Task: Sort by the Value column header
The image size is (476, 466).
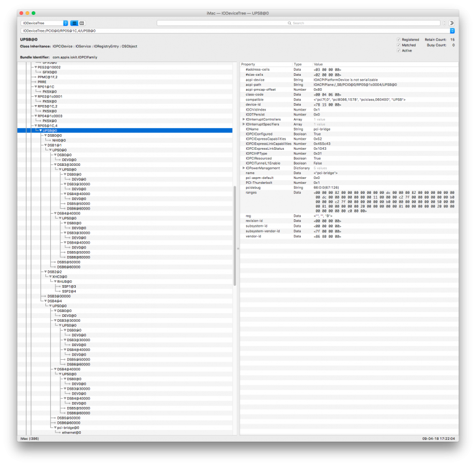Action: [x=385, y=65]
